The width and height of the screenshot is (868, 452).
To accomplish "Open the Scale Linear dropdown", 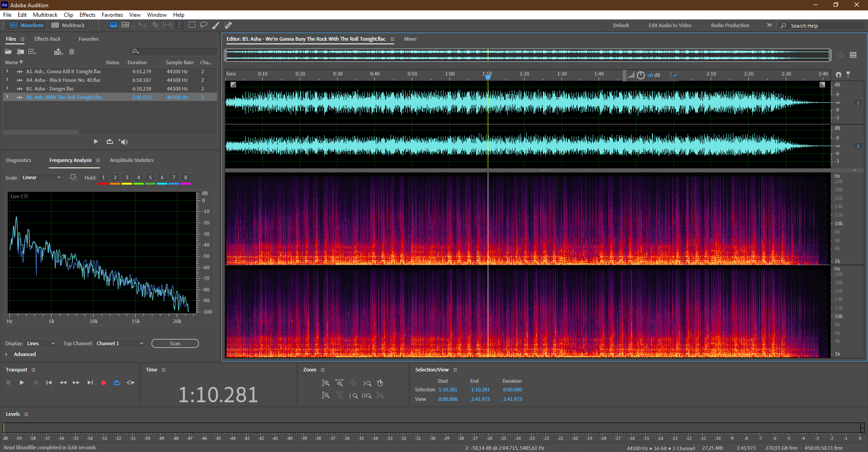I will 41,178.
